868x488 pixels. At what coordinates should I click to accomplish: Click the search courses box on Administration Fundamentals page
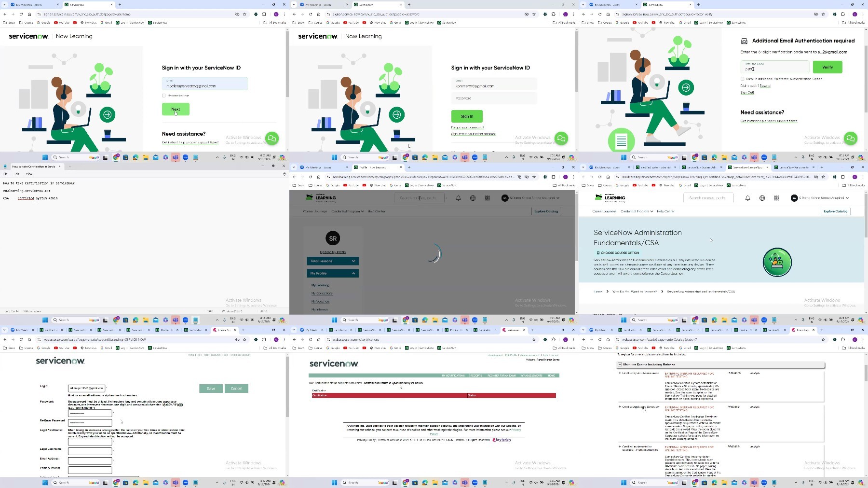(x=708, y=198)
